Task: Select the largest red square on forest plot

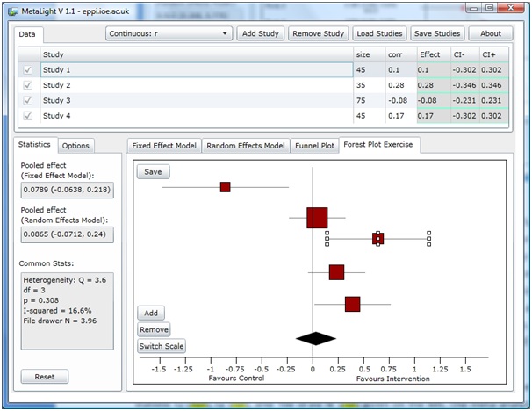Action: coord(317,218)
